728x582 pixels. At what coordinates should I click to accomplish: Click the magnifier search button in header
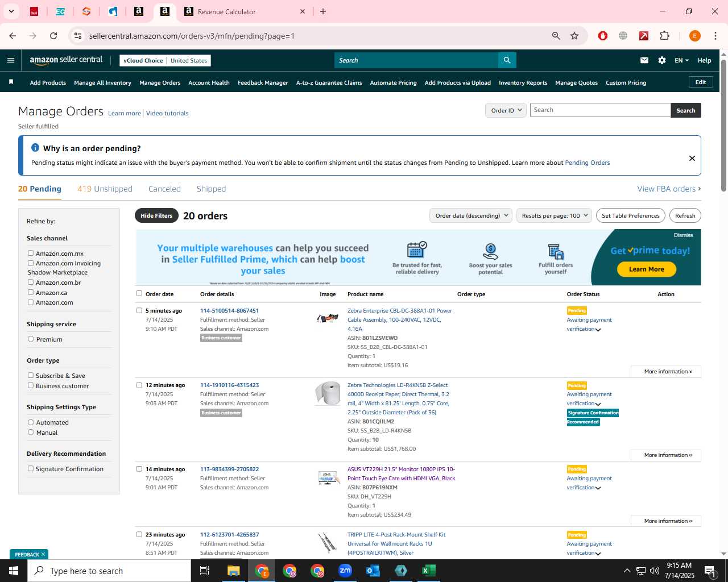coord(507,60)
